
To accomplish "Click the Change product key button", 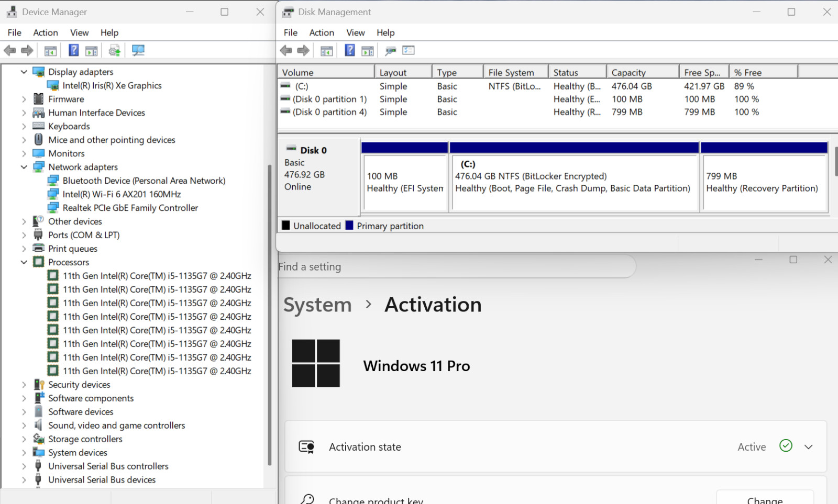I will (x=765, y=497).
